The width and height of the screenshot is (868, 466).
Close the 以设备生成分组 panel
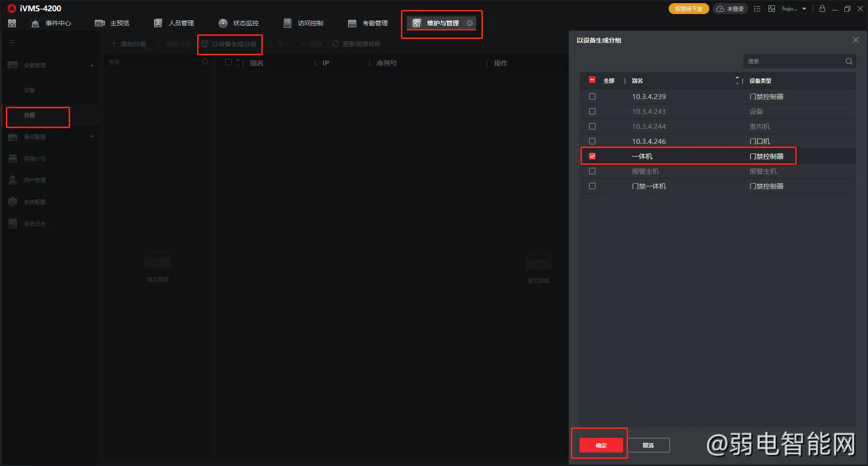pos(856,40)
